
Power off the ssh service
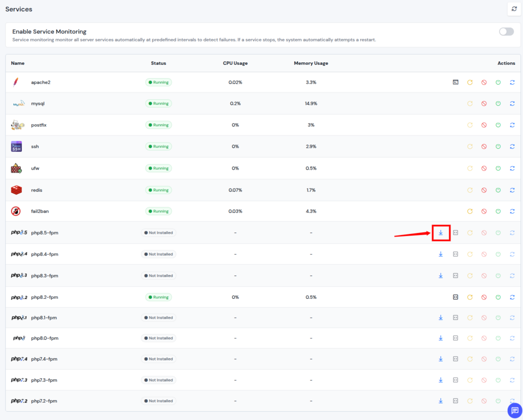pos(498,146)
